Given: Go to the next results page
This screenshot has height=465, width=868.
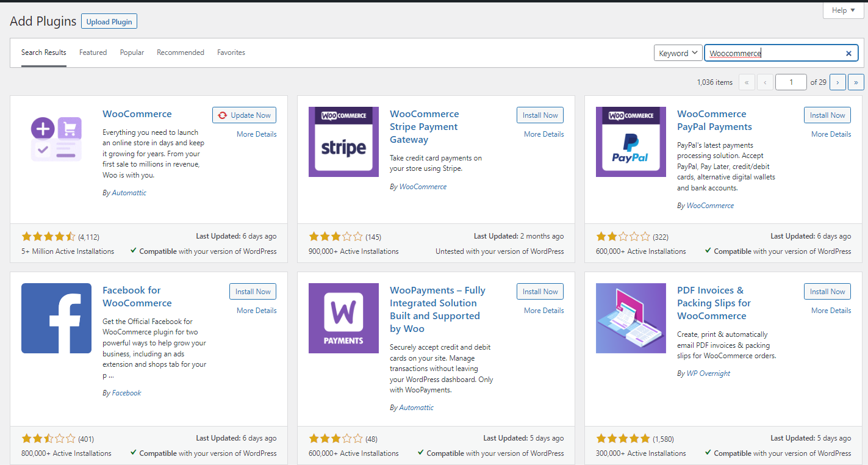Looking at the screenshot, I should 838,82.
